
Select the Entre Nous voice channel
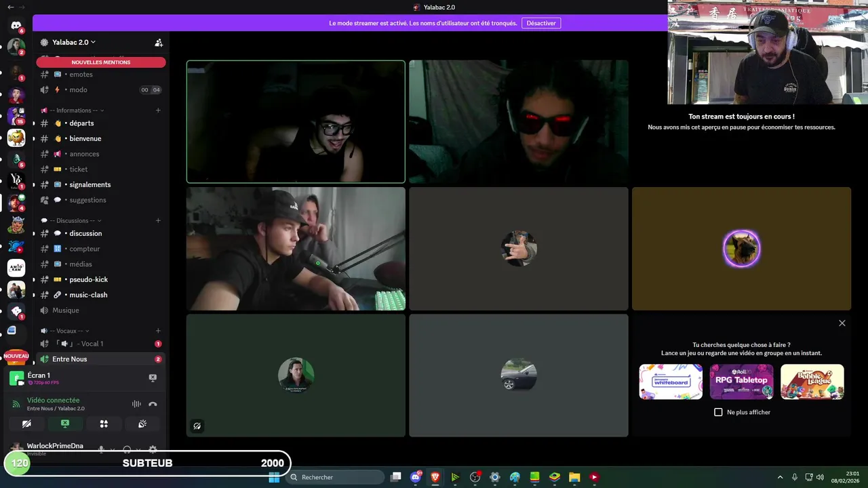coord(100,359)
